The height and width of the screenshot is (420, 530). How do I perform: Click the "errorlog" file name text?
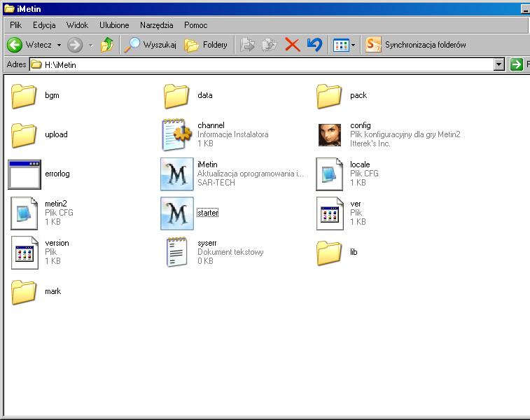(x=57, y=174)
